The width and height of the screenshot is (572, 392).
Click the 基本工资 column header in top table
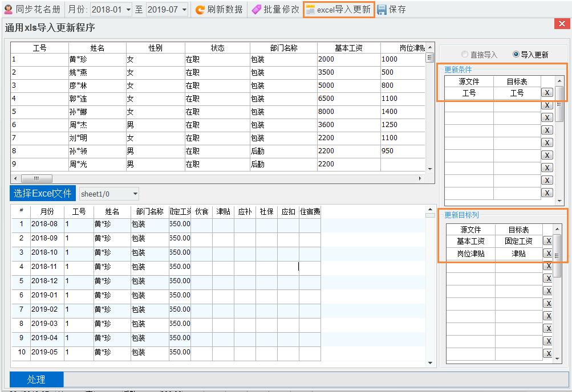349,48
